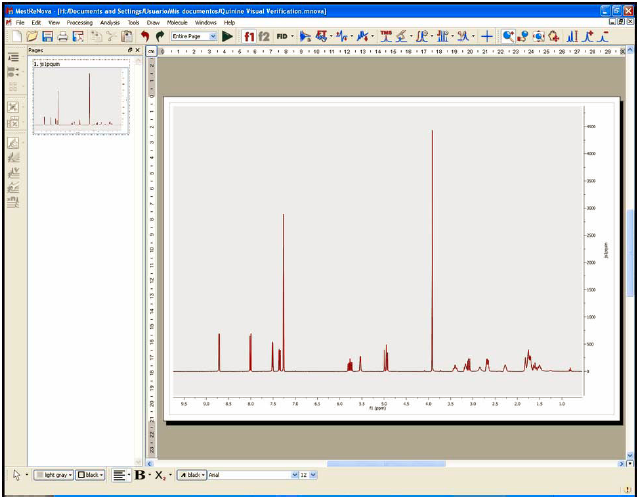The width and height of the screenshot is (641, 498).
Task: Click the f2 dimension toolbar icon
Action: (x=264, y=36)
